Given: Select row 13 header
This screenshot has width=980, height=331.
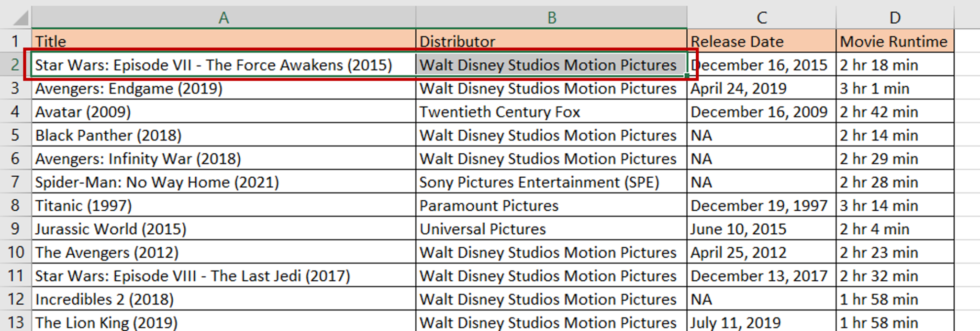Looking at the screenshot, I should coord(15,322).
